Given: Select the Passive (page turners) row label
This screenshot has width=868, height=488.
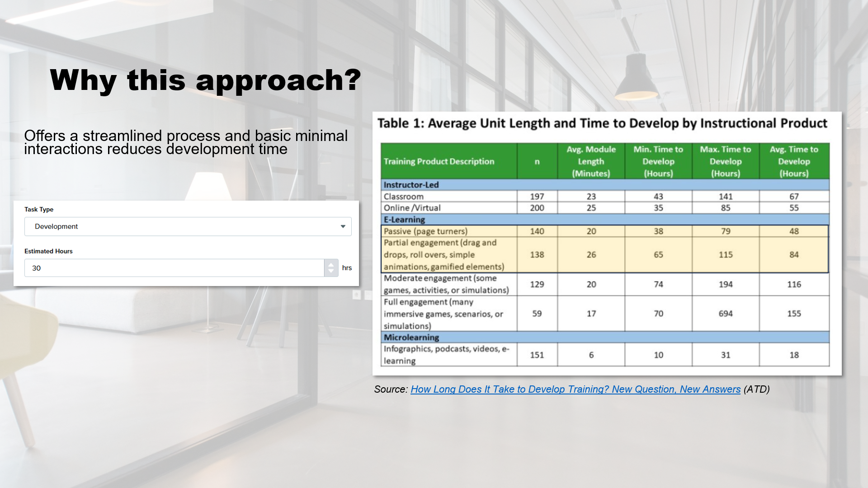Looking at the screenshot, I should tap(425, 231).
